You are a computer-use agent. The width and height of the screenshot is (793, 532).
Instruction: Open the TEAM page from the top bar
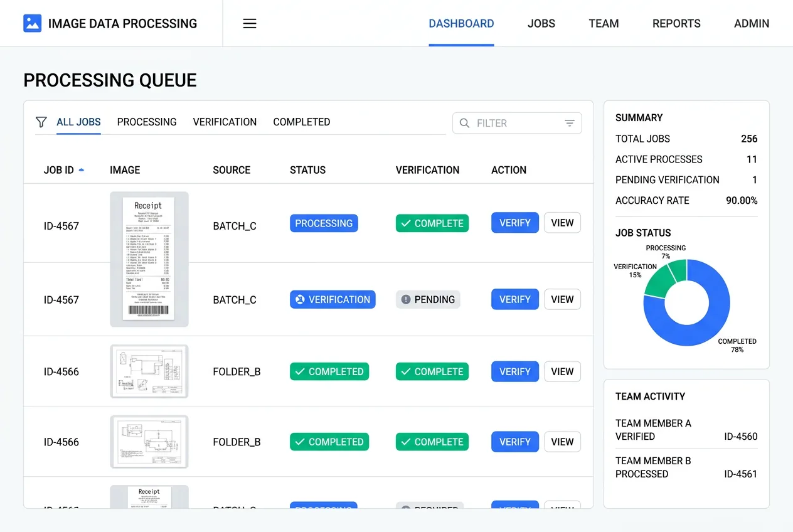point(603,23)
